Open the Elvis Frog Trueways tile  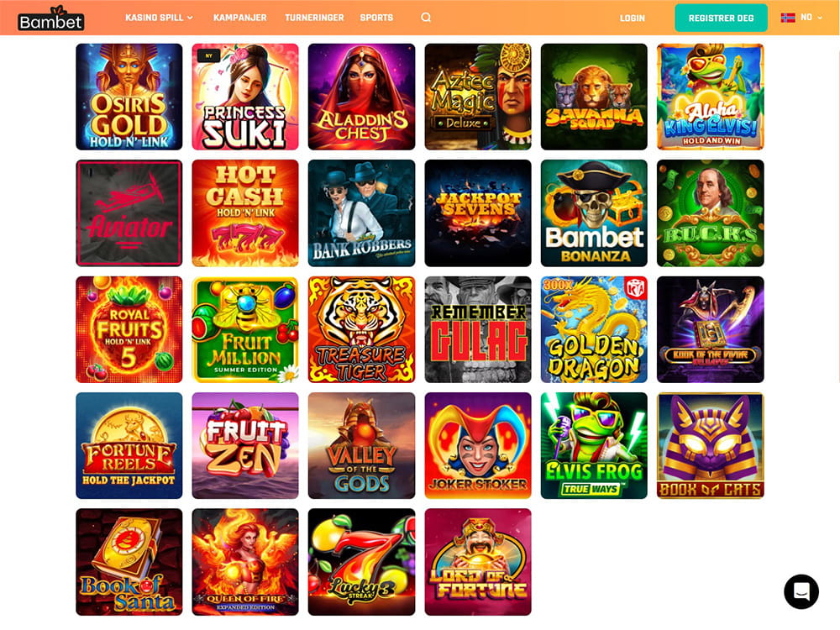pos(594,446)
